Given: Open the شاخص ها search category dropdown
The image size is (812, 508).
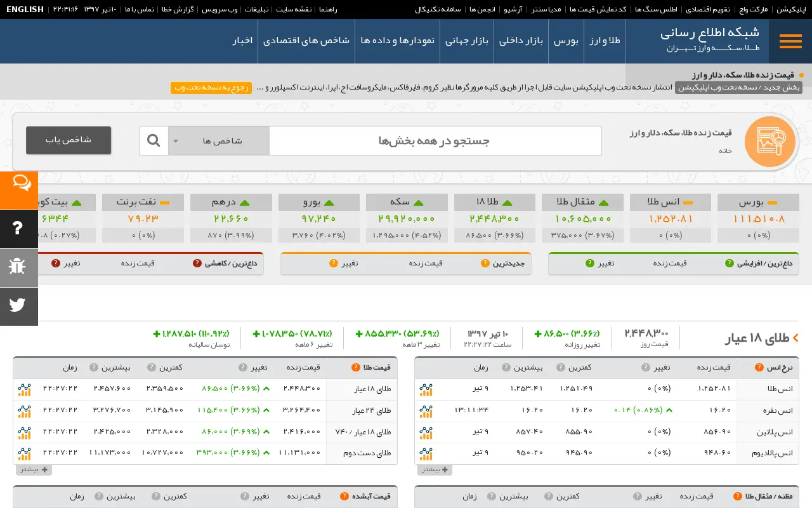Looking at the screenshot, I should tap(219, 141).
